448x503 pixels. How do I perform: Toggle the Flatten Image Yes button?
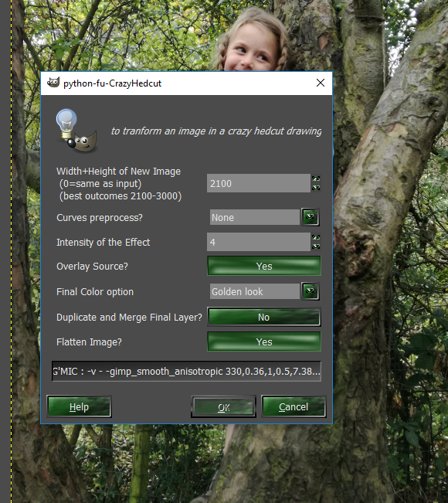coord(264,342)
